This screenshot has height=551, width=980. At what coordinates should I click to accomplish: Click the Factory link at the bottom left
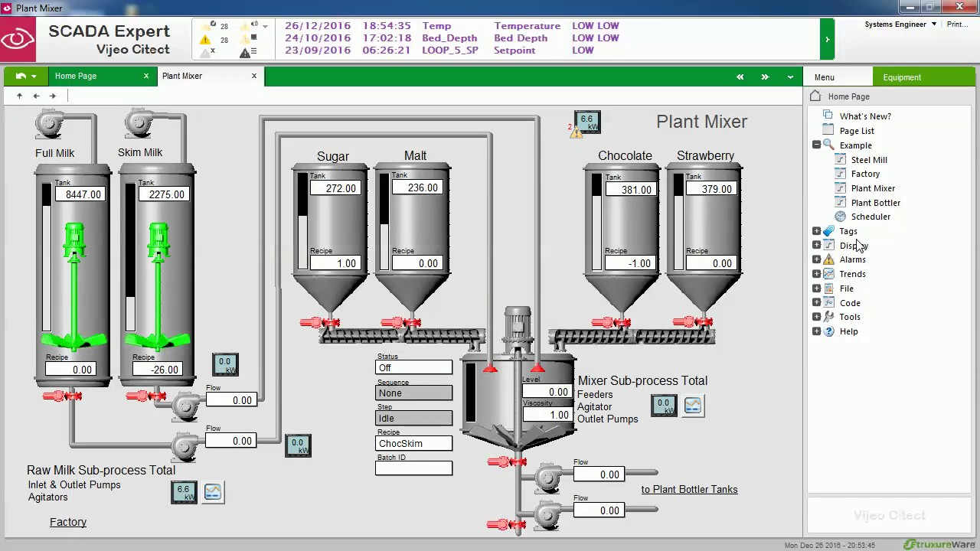[68, 522]
